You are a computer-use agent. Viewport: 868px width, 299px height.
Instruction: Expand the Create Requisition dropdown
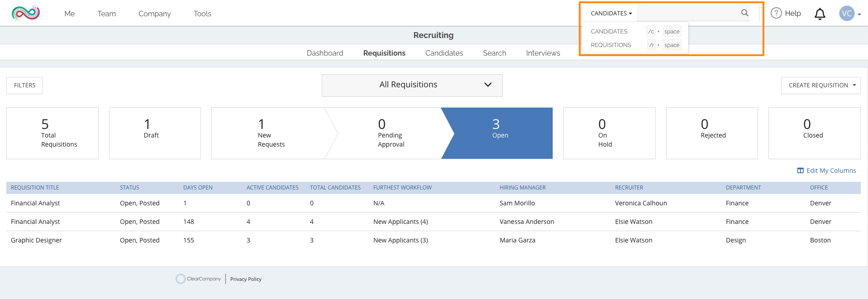(x=820, y=85)
